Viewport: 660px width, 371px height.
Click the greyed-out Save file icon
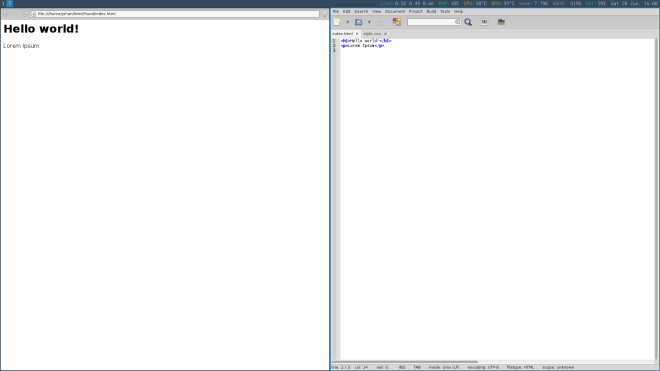[x=380, y=22]
